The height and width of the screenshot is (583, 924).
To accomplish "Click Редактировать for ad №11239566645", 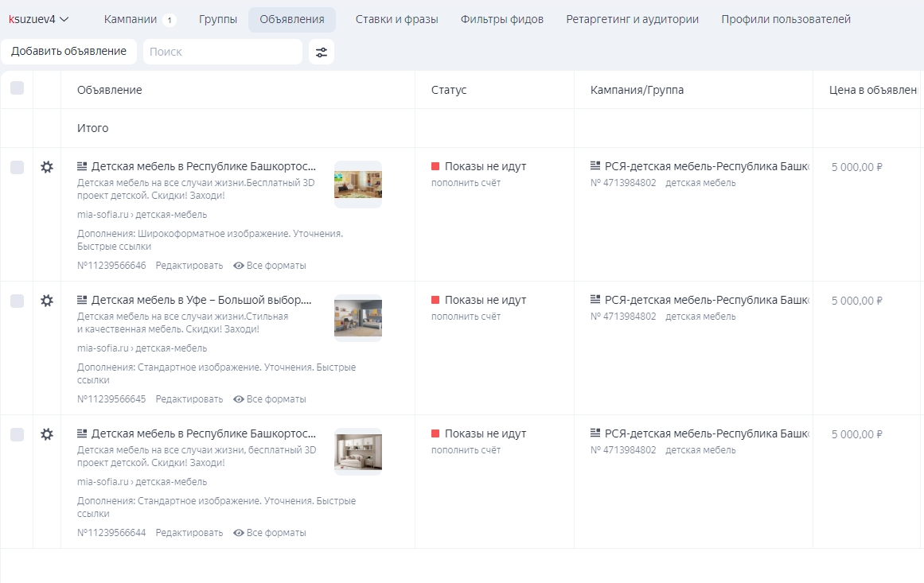I will click(189, 399).
